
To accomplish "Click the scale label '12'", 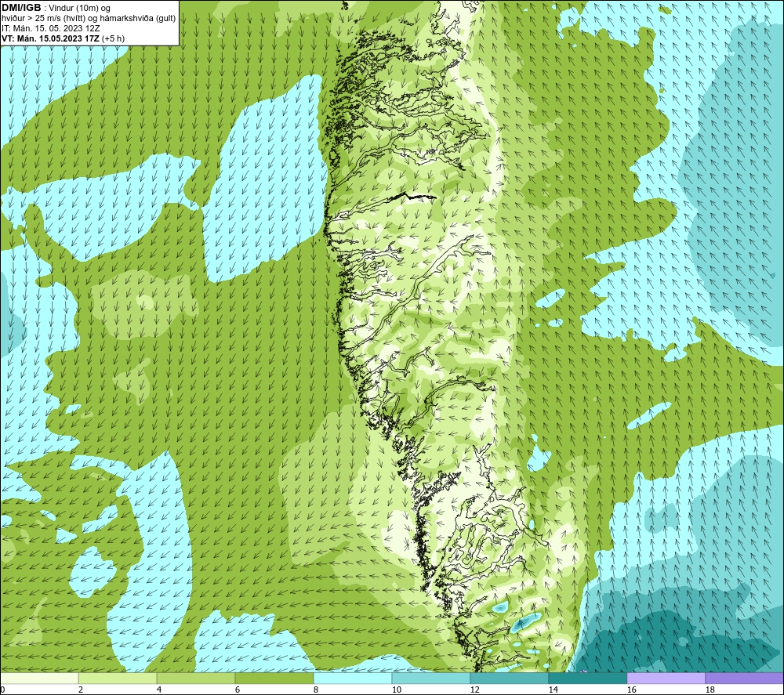I will tap(475, 690).
